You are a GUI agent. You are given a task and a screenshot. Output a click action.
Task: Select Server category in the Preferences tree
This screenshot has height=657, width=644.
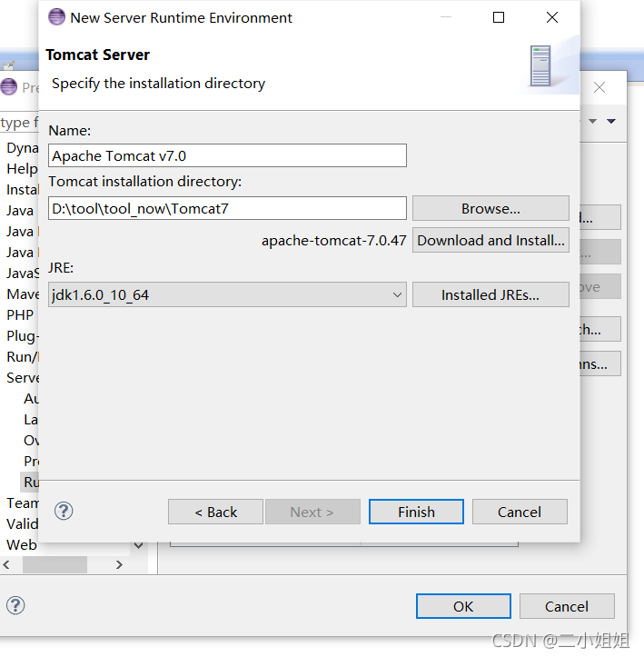[x=22, y=377]
